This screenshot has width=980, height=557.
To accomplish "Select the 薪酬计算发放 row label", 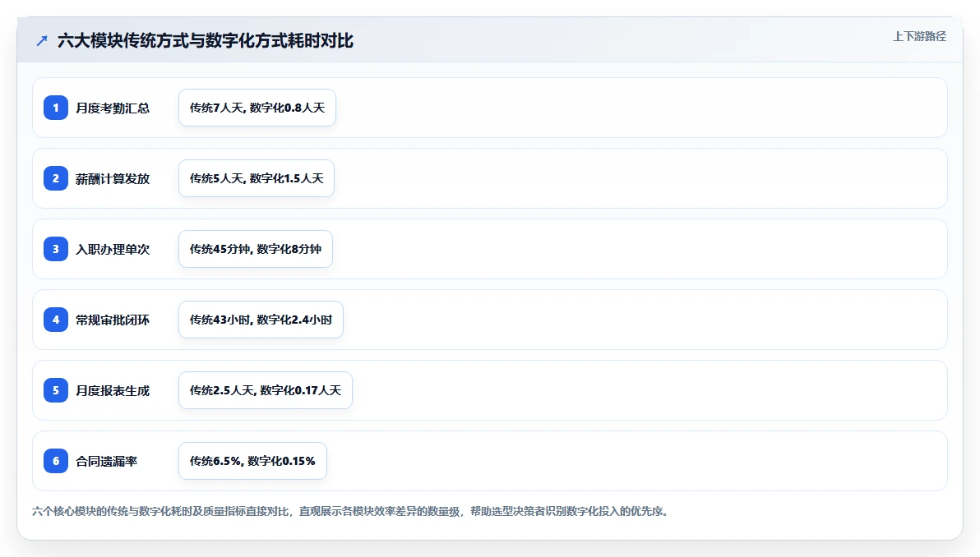I will [x=113, y=178].
